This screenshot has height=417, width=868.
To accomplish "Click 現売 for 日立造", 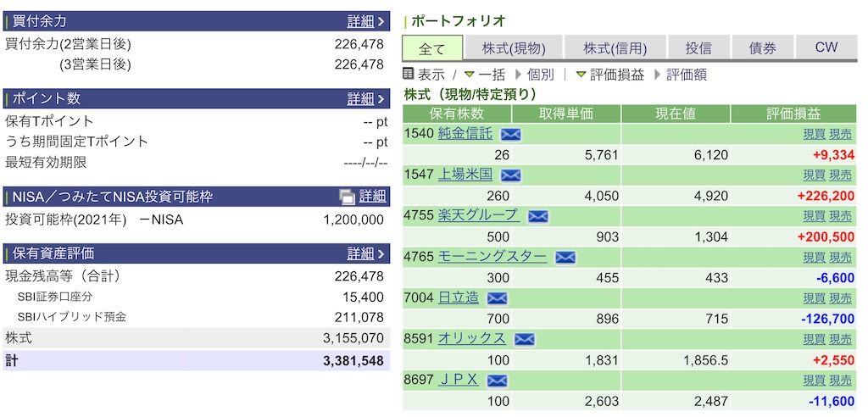I will click(x=840, y=298).
